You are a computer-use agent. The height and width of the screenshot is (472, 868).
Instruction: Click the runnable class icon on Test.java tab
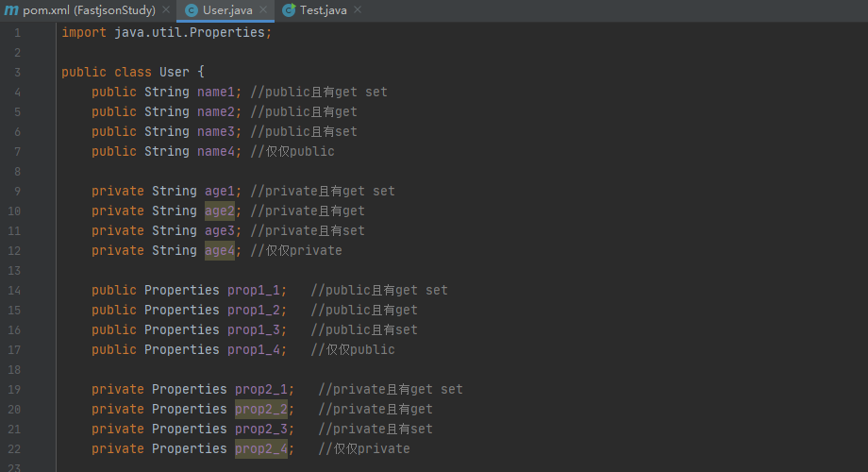pos(289,10)
